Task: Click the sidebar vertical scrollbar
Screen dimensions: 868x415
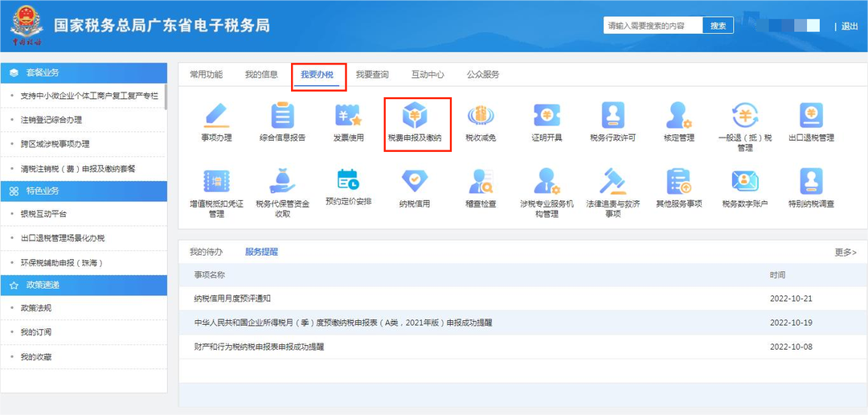Action: 166,97
